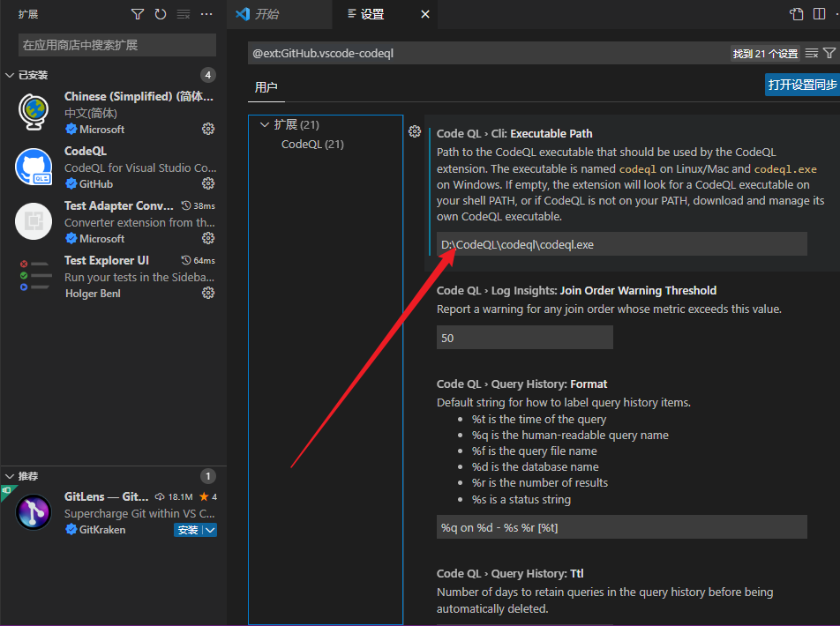Open the CodeQL extension name entry

pos(86,151)
